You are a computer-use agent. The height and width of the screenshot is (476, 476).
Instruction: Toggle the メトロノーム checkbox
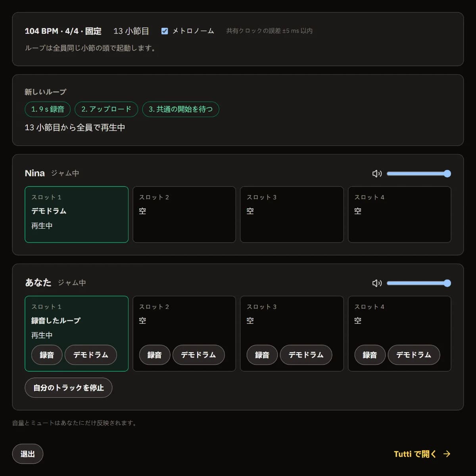(165, 31)
